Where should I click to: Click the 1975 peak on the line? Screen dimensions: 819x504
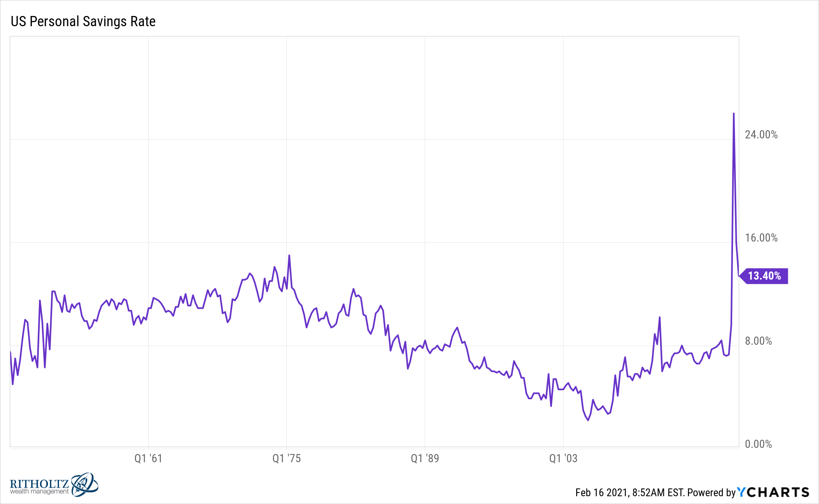tap(289, 255)
